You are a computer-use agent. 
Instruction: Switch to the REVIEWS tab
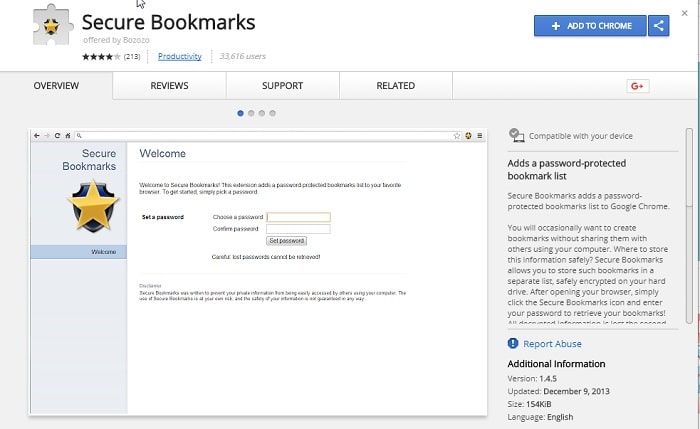click(x=169, y=86)
